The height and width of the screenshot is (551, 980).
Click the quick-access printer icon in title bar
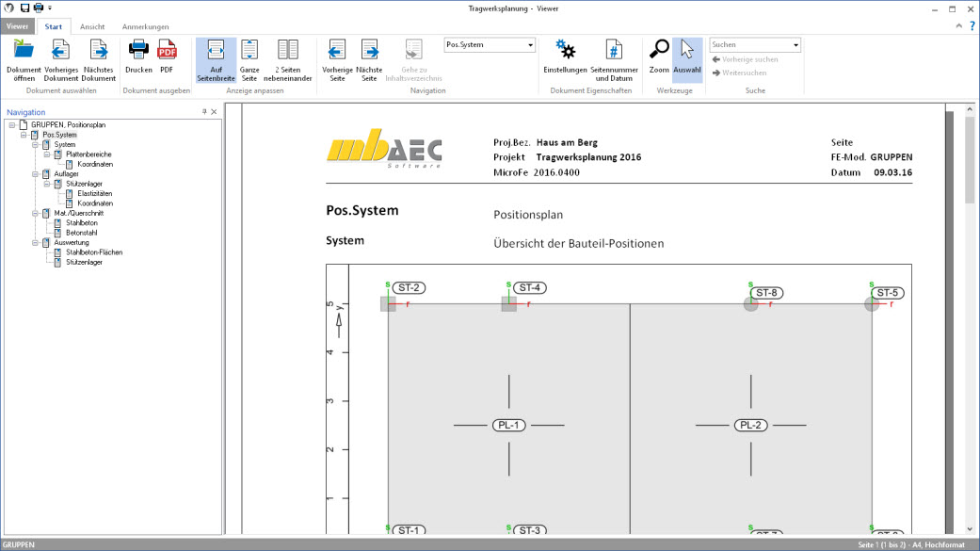(x=38, y=8)
